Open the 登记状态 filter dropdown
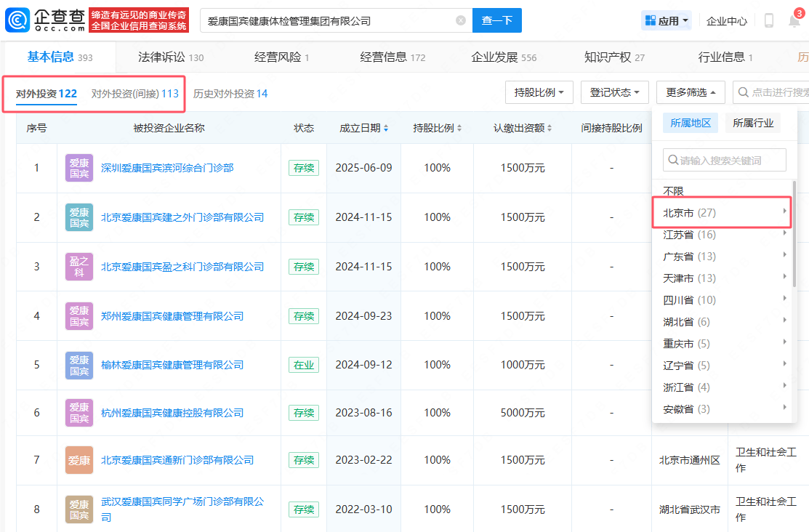809x532 pixels. coord(614,92)
